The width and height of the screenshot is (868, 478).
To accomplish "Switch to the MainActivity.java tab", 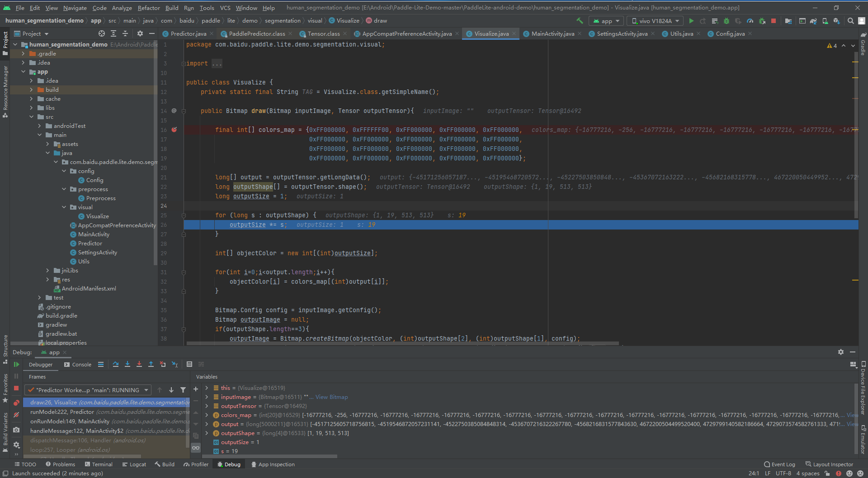I will pyautogui.click(x=552, y=33).
